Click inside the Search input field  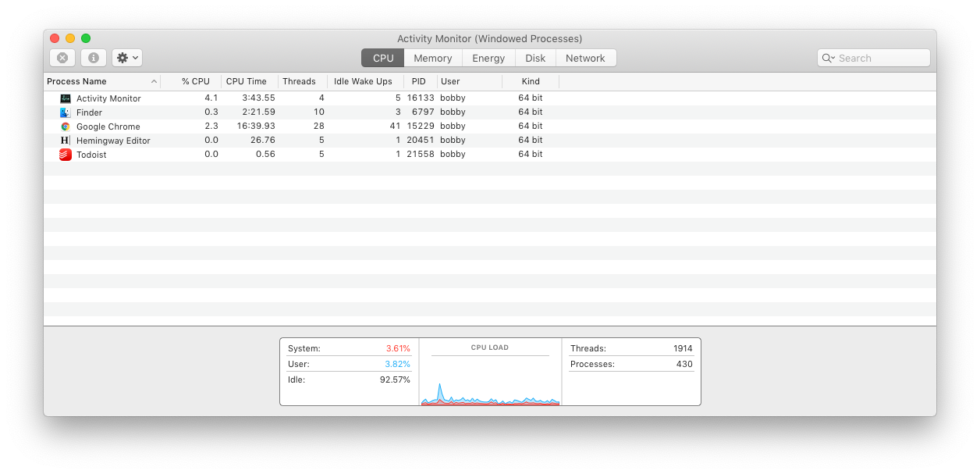874,57
